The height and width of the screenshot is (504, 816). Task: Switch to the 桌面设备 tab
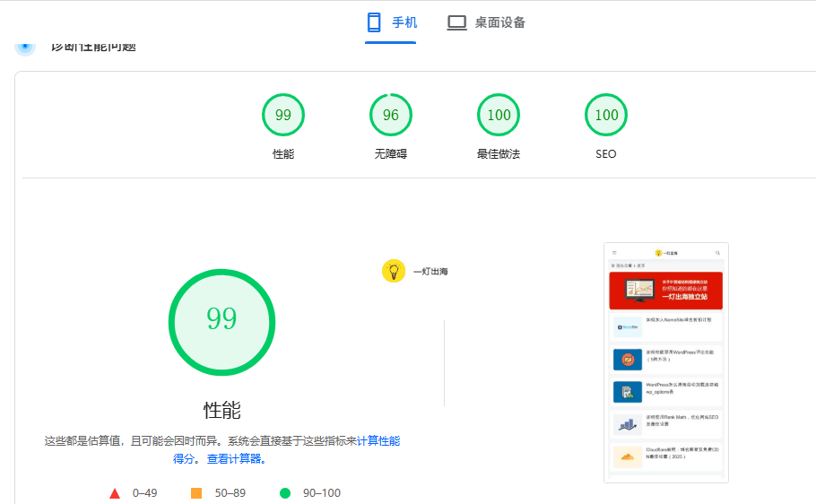click(486, 22)
